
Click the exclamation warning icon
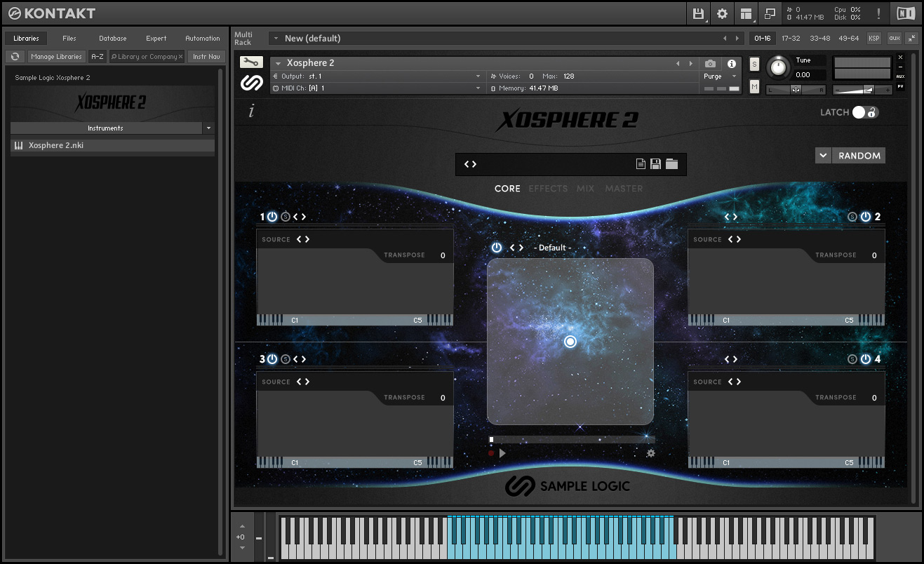pyautogui.click(x=878, y=13)
